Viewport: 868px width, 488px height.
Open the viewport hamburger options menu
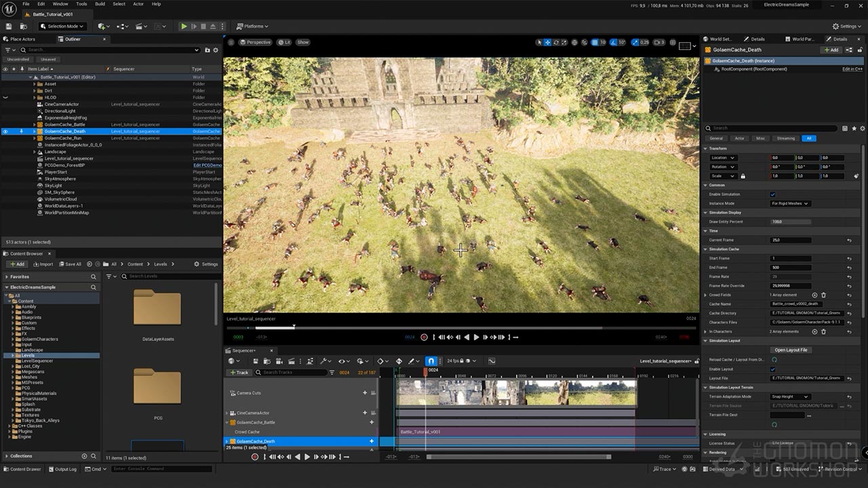[x=231, y=42]
